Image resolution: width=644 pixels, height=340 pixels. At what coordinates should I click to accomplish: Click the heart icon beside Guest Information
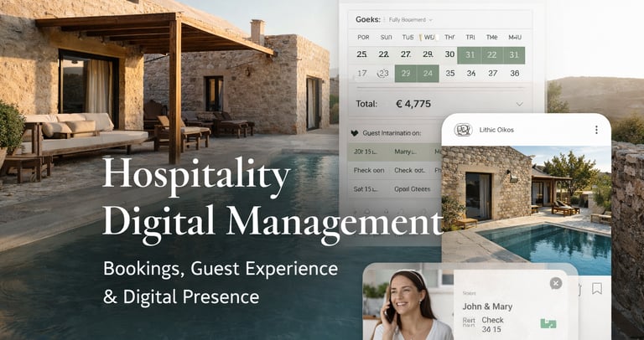tap(355, 133)
